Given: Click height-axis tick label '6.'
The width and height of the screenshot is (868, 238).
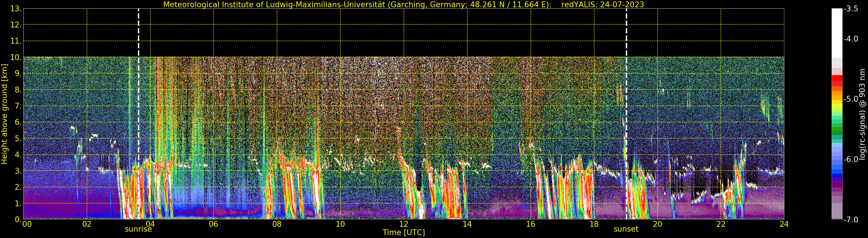Looking at the screenshot, I should [18, 122].
